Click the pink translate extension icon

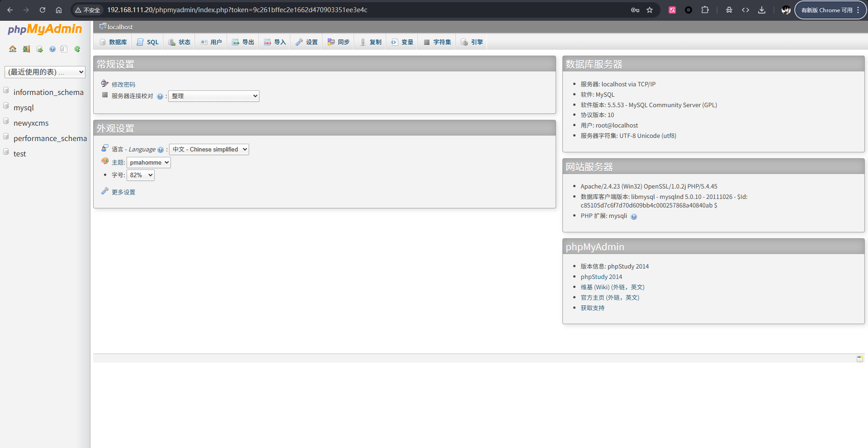pos(672,10)
